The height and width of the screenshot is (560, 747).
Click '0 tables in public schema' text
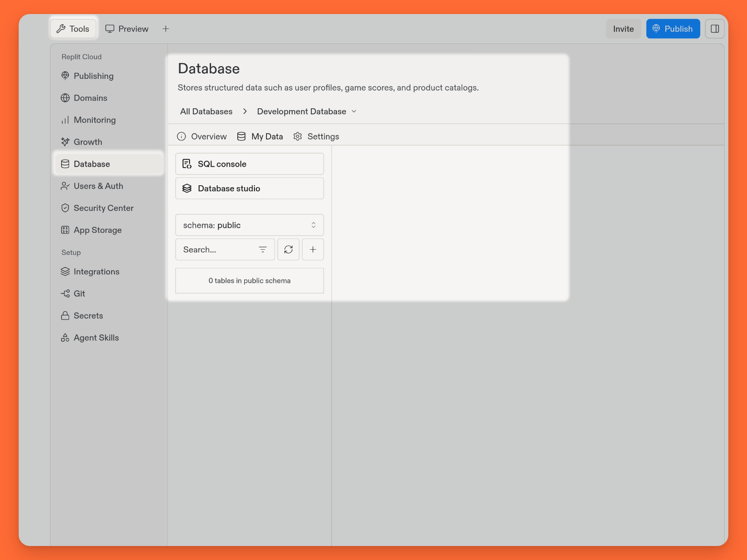pos(249,280)
